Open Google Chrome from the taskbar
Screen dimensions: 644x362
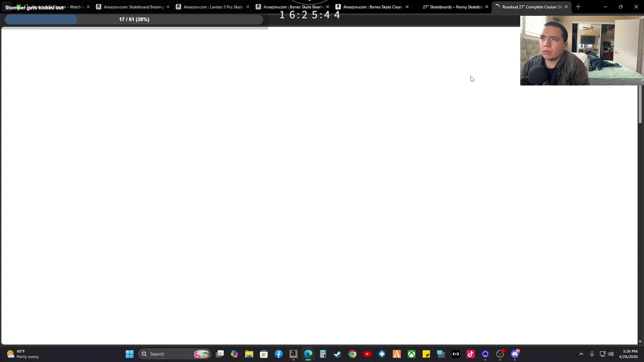point(352,354)
